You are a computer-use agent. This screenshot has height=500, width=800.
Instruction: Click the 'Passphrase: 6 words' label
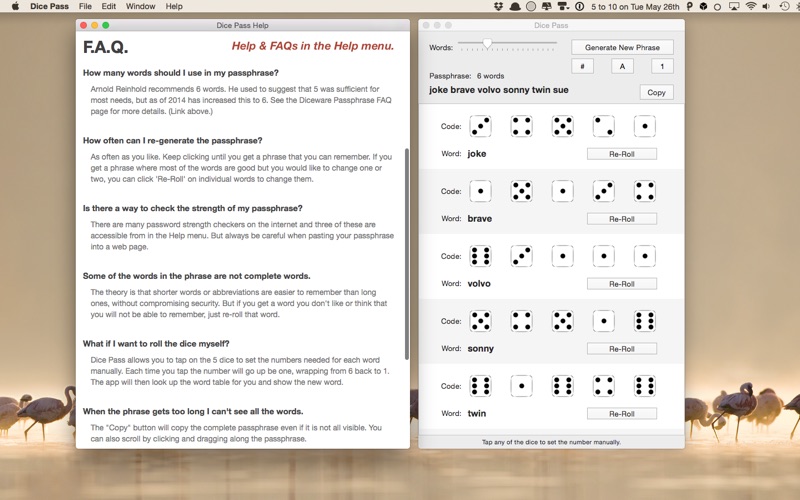pos(466,76)
